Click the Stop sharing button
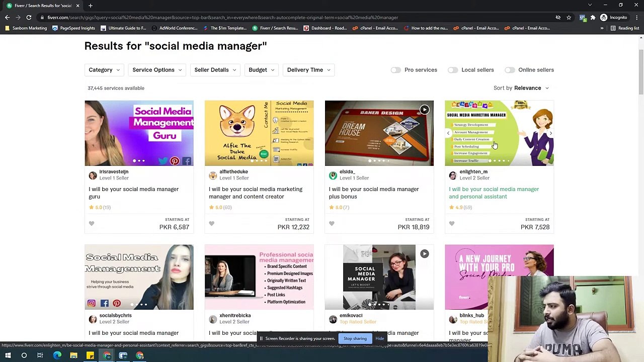644x362 pixels. click(355, 338)
